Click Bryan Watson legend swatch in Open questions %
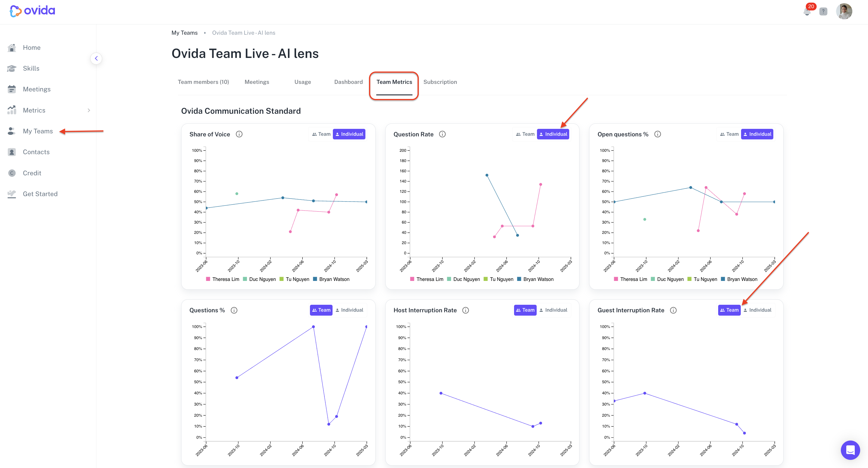This screenshot has width=868, height=468. pos(723,279)
